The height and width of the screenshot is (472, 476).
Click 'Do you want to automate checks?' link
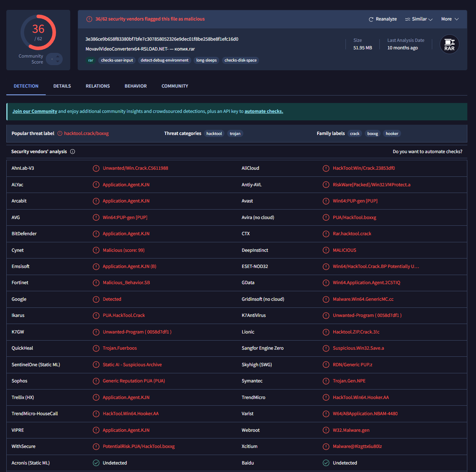[427, 152]
